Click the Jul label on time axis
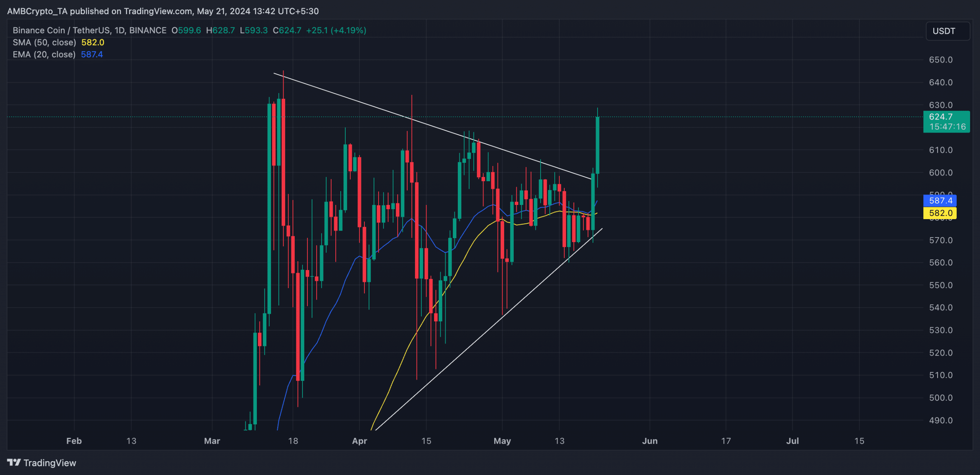This screenshot has width=980, height=475. [792, 441]
